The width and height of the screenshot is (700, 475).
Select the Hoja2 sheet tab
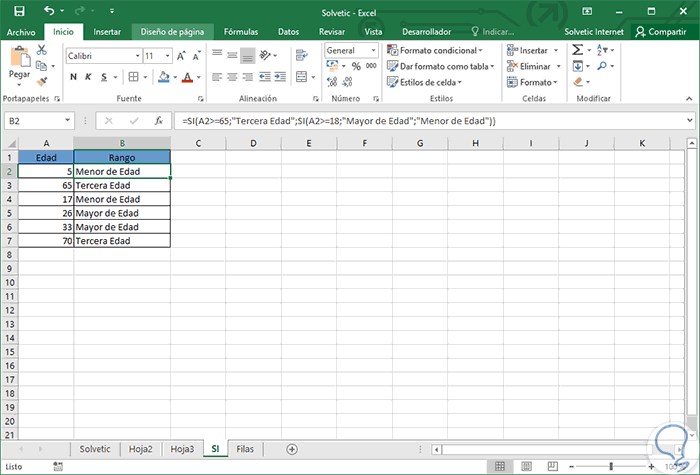pyautogui.click(x=141, y=449)
